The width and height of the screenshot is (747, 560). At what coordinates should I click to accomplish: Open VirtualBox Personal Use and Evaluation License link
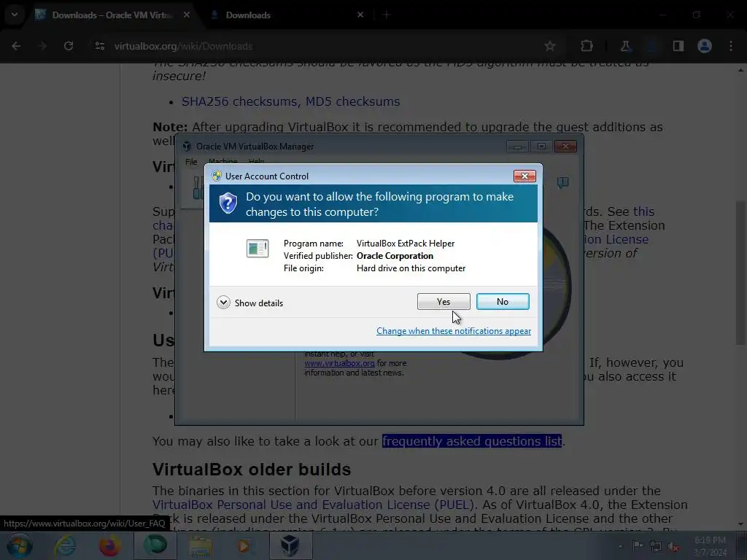pos(313,505)
